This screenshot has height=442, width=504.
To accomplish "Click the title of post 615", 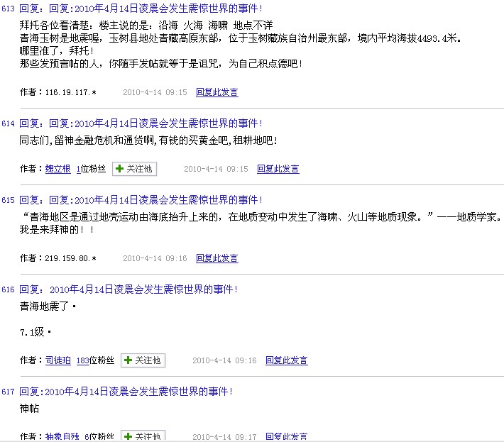I will point(141,200).
